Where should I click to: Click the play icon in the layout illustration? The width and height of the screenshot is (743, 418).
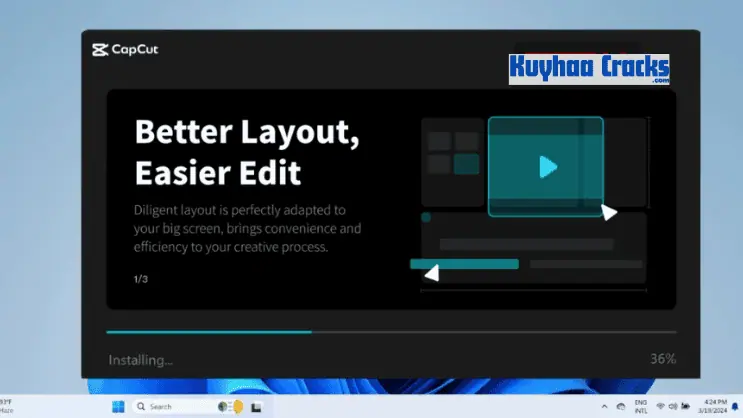(x=546, y=167)
